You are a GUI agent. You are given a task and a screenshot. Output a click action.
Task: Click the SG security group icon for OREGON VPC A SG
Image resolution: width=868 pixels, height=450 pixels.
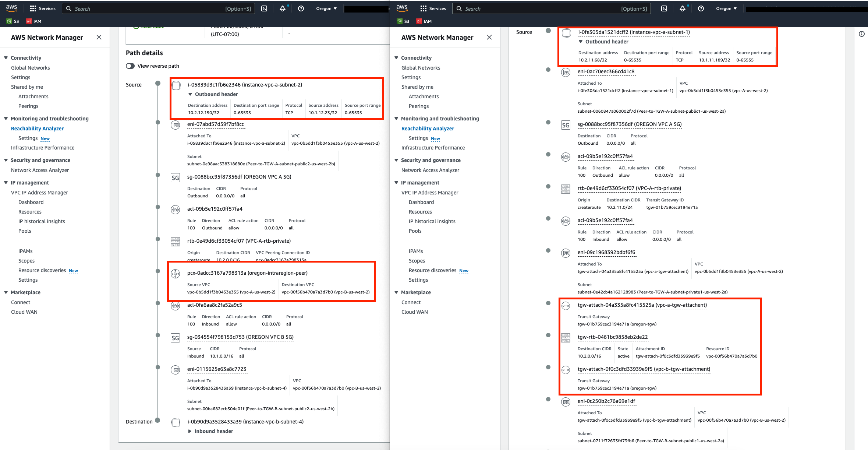176,177
